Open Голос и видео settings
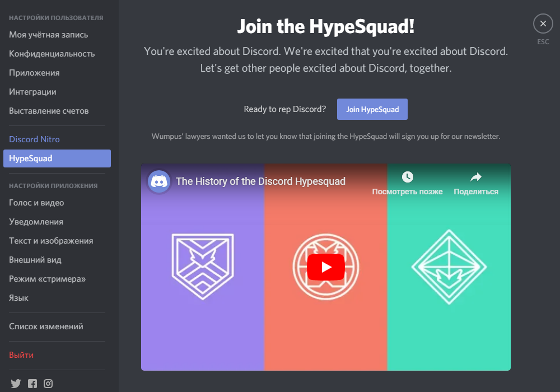 coord(36,203)
